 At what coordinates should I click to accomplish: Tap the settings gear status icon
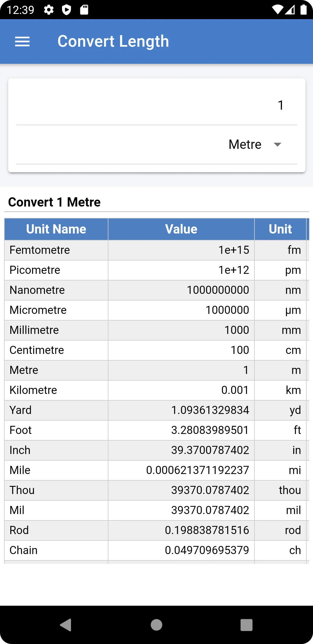coord(49,10)
